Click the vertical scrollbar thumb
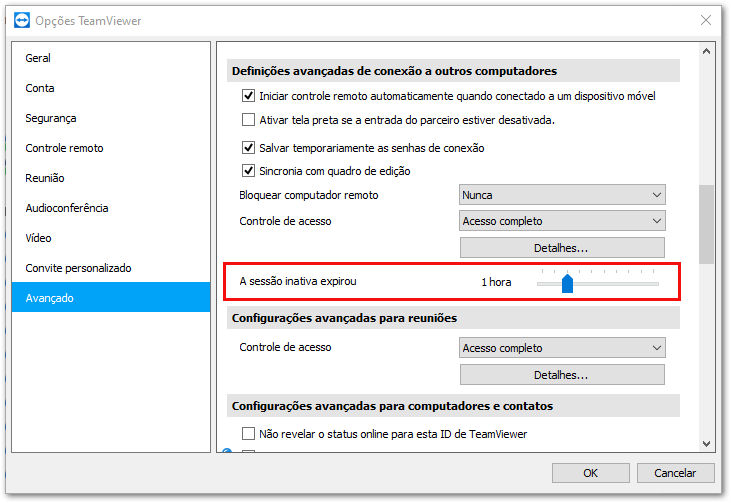731x503 pixels. click(706, 225)
